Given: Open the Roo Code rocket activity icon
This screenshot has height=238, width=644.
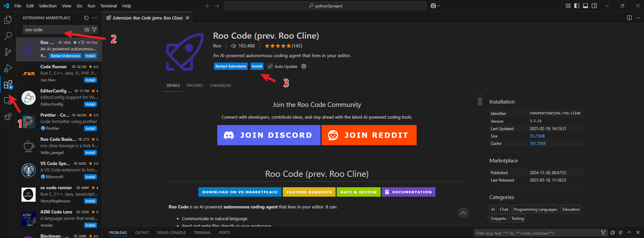Looking at the screenshot, I should [8, 117].
